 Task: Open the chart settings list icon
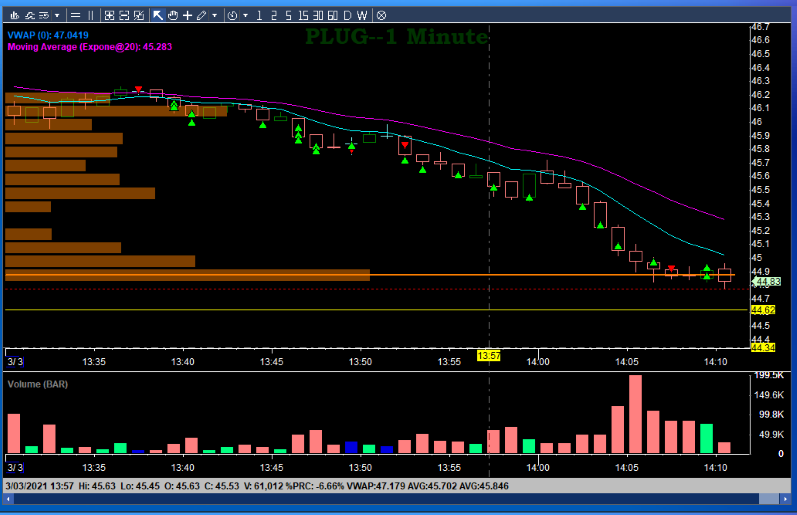click(x=44, y=15)
